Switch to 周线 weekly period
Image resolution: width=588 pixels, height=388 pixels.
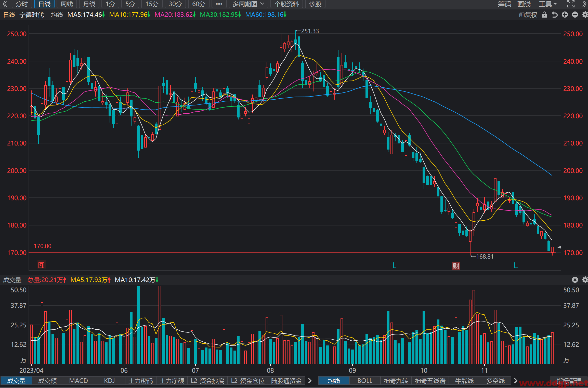click(67, 4)
